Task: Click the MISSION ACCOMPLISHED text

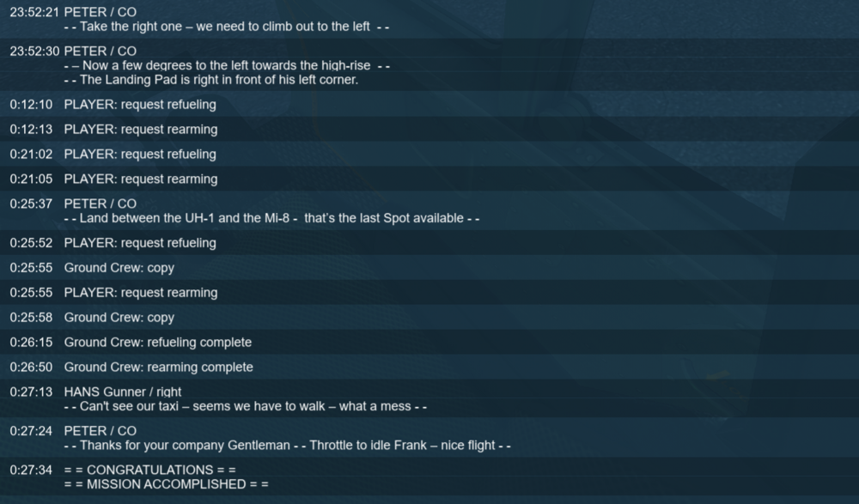Action: [167, 484]
